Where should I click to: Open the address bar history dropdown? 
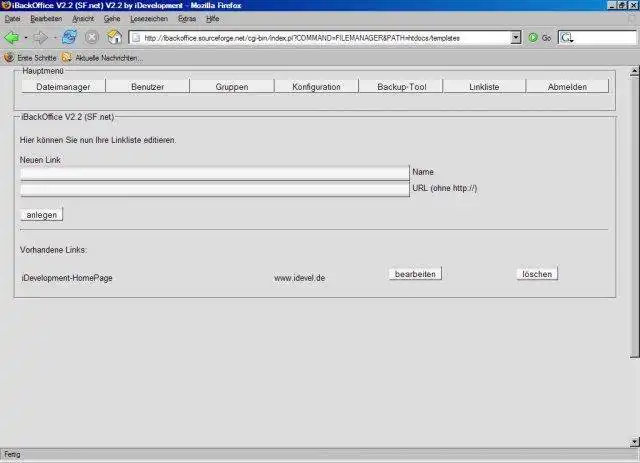coord(516,38)
